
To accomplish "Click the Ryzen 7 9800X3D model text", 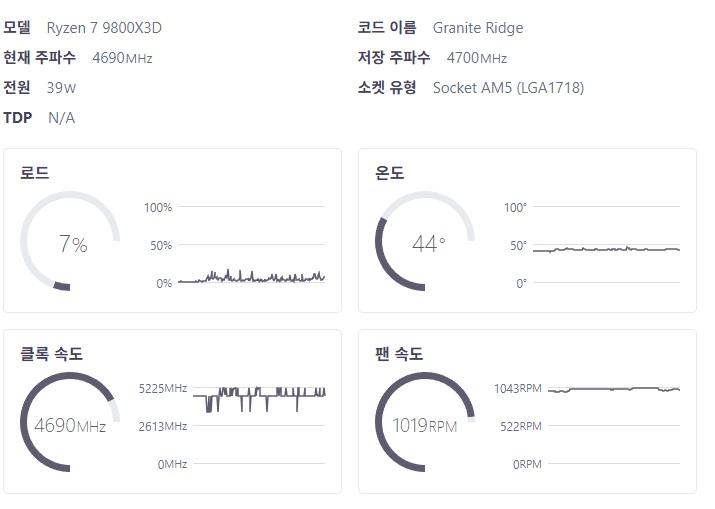I will click(x=104, y=28).
